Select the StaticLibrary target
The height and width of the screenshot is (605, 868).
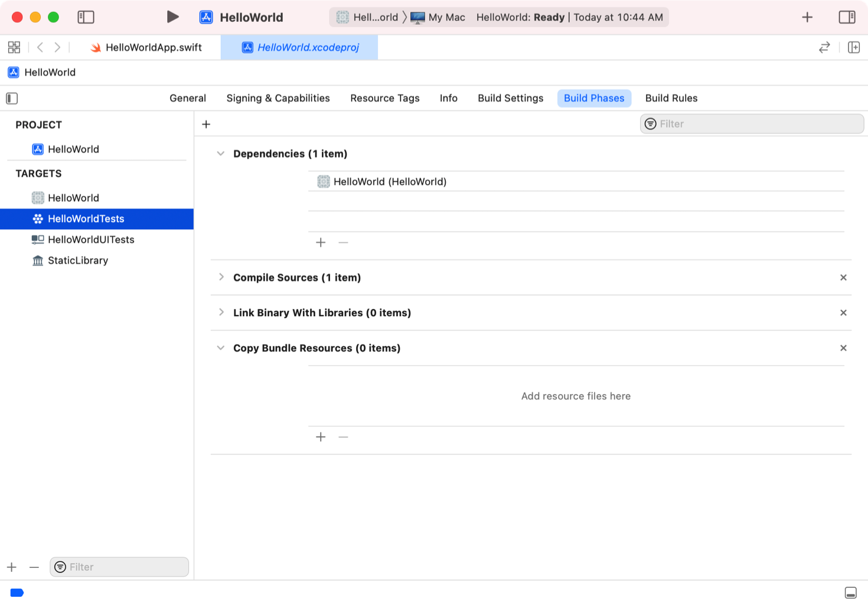tap(77, 261)
